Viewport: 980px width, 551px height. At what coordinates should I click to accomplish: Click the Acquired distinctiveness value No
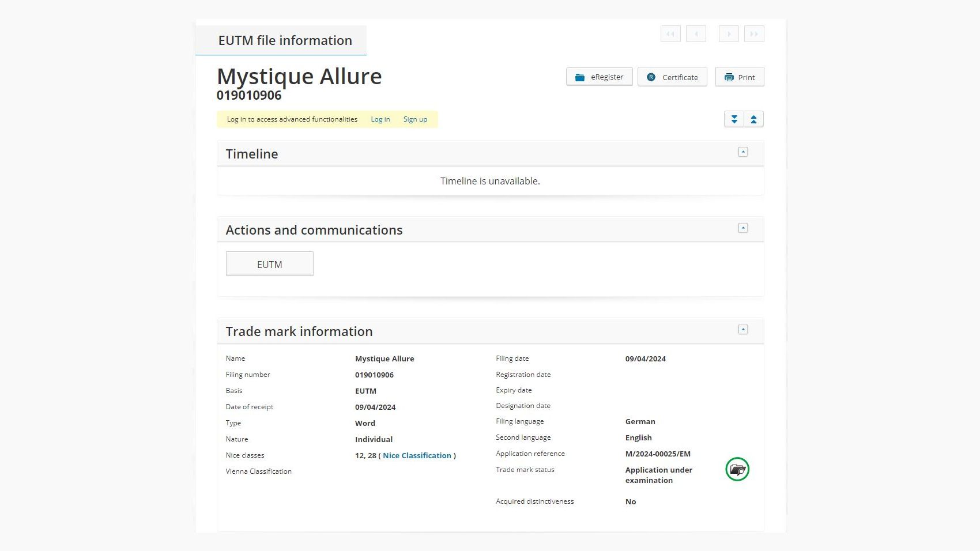coord(631,501)
